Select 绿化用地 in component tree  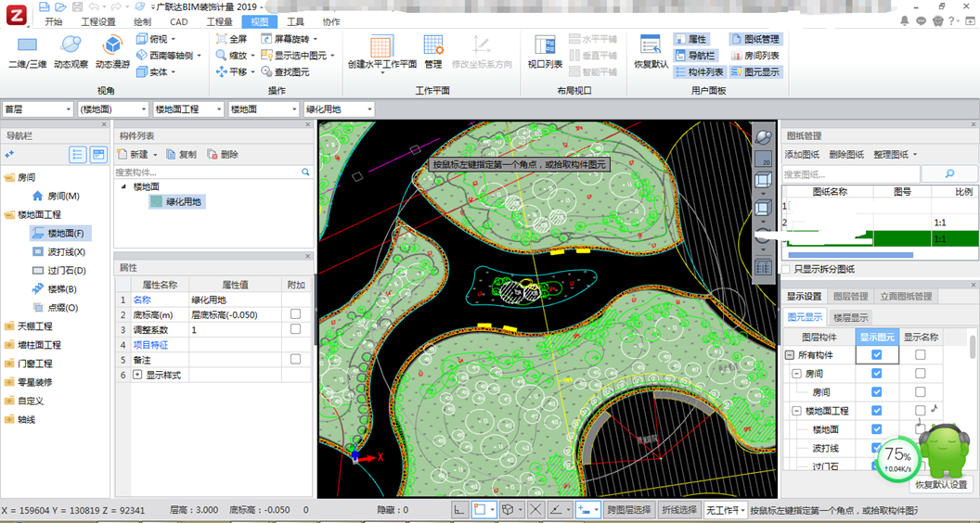[x=177, y=201]
